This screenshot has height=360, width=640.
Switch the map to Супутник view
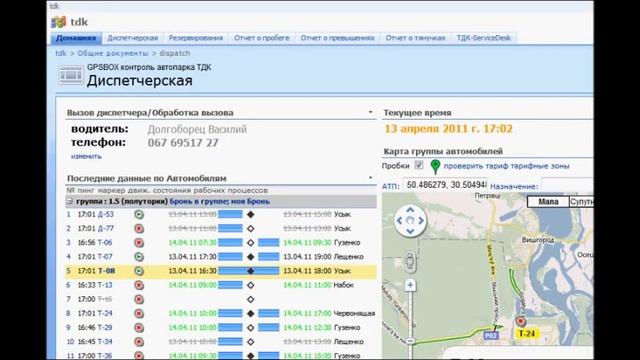click(581, 202)
